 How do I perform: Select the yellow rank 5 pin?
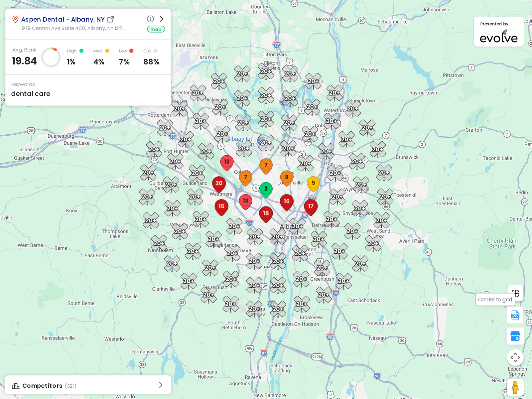tap(313, 185)
